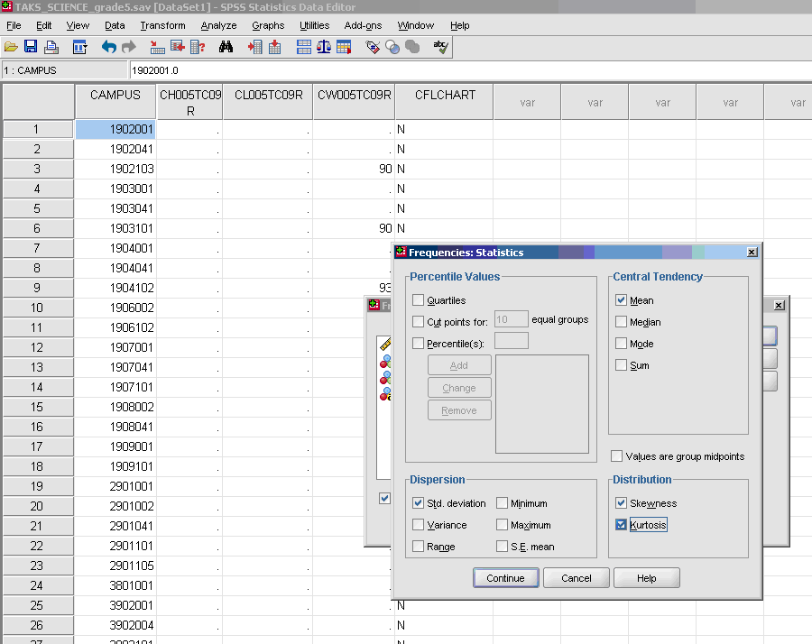Image resolution: width=812 pixels, height=644 pixels.
Task: Click the Spell Check abc icon
Action: pyautogui.click(x=440, y=47)
